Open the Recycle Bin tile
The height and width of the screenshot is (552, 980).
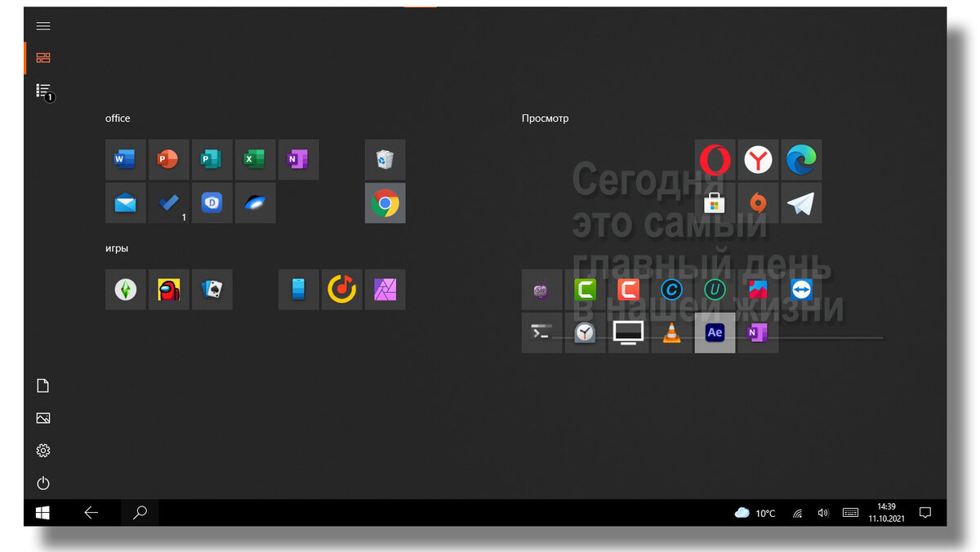[x=385, y=159]
